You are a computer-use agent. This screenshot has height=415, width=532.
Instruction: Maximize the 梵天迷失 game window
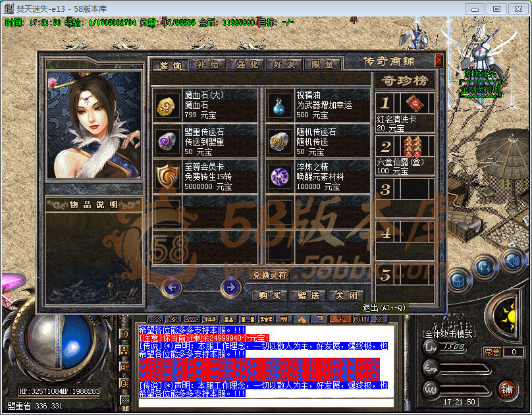496,9
